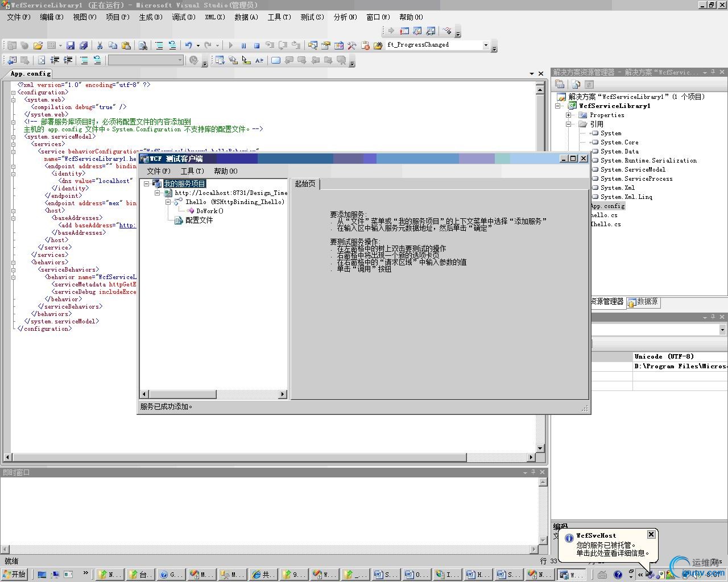Click the toolbox hammer-and-wrench icon
The width and height of the screenshot is (728, 582).
click(x=352, y=45)
